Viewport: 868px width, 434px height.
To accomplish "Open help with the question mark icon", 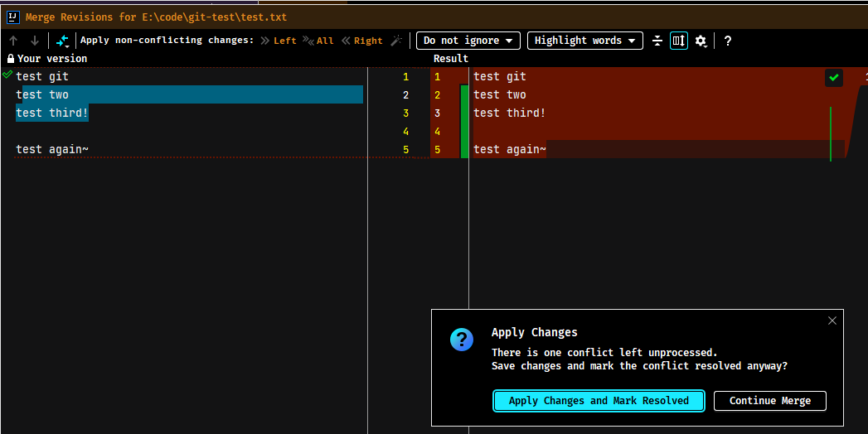I will click(x=727, y=41).
